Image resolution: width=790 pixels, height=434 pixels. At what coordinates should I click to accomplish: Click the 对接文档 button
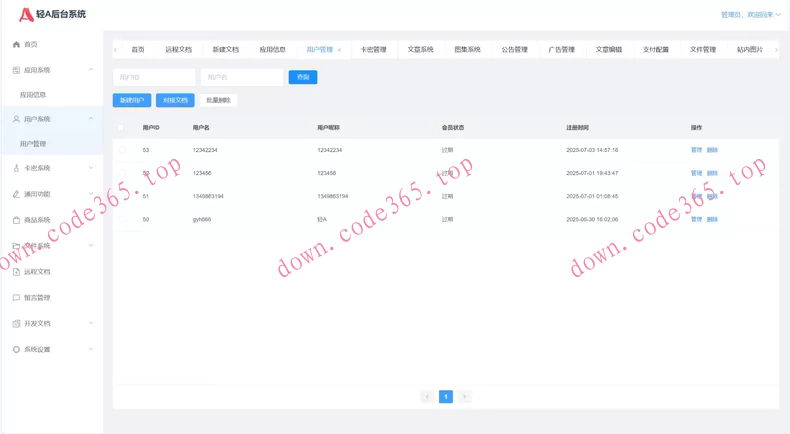click(x=175, y=100)
